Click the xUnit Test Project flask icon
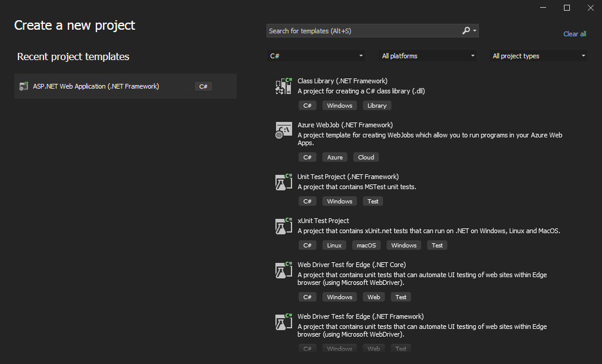Viewport: 602px width, 364px height. pyautogui.click(x=284, y=226)
